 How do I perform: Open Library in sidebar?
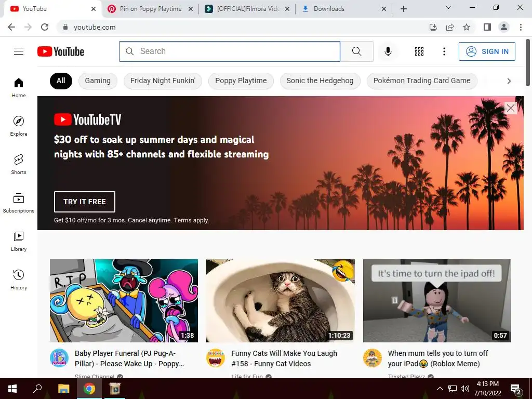(19, 241)
